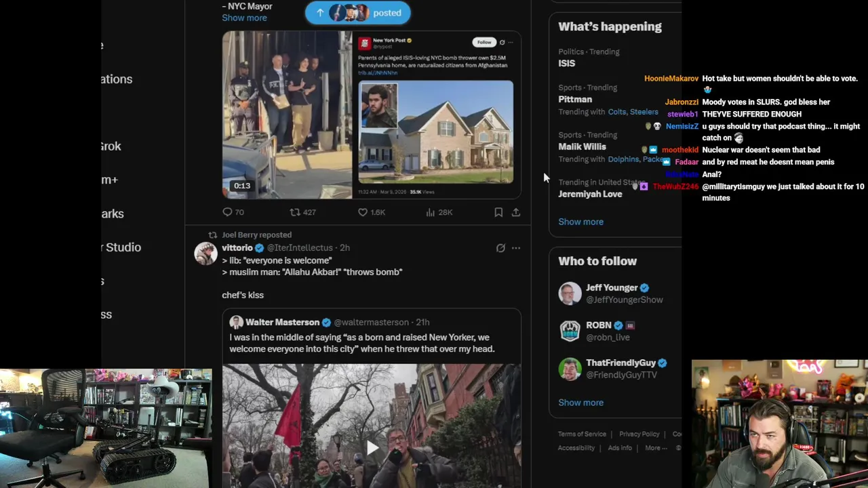Open Jeff Younger's profile avatar
The height and width of the screenshot is (488, 868).
click(x=570, y=293)
